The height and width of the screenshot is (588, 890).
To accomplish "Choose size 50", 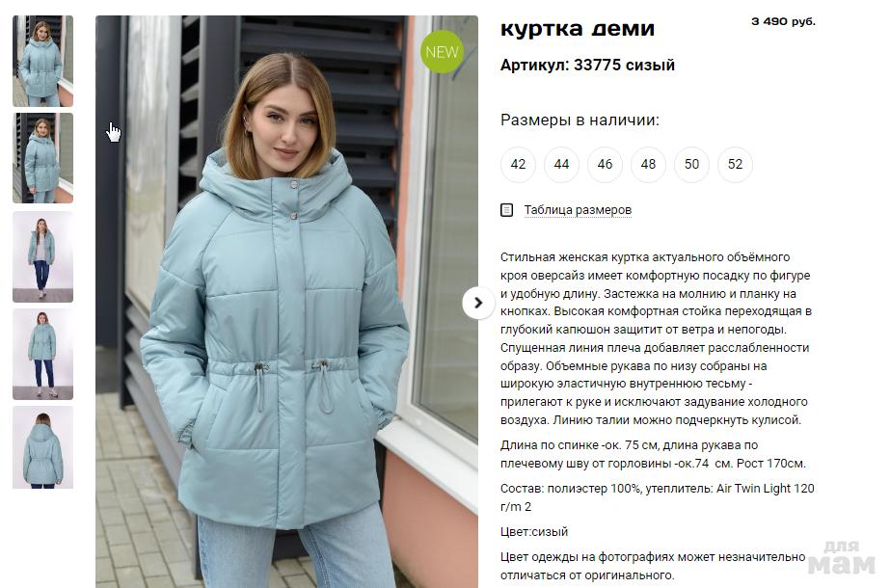I will coord(691,165).
